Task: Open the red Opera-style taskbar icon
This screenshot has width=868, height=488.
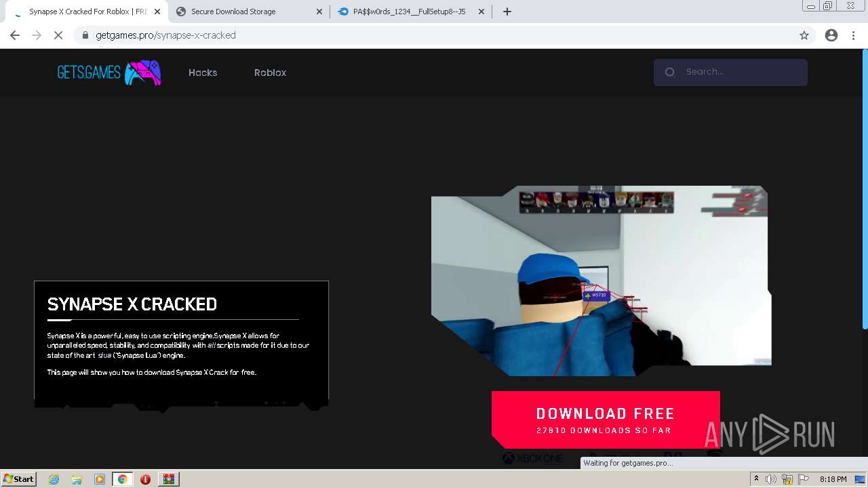Action: 145,479
